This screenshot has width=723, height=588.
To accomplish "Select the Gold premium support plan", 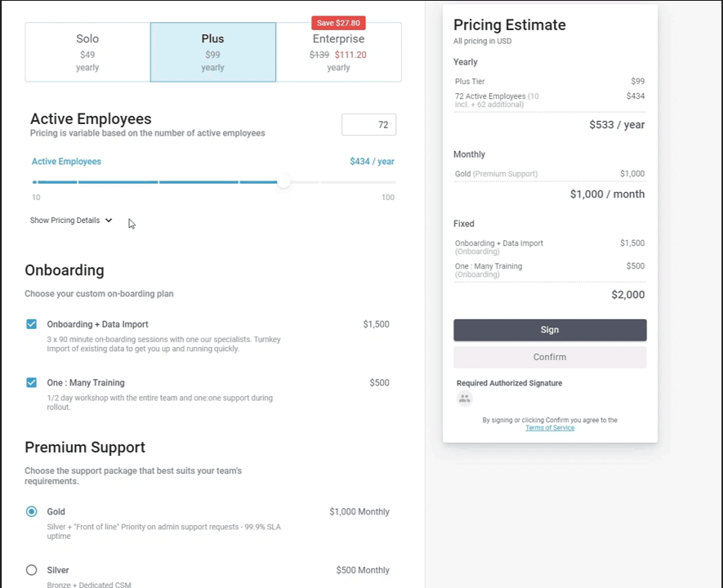I will click(31, 511).
